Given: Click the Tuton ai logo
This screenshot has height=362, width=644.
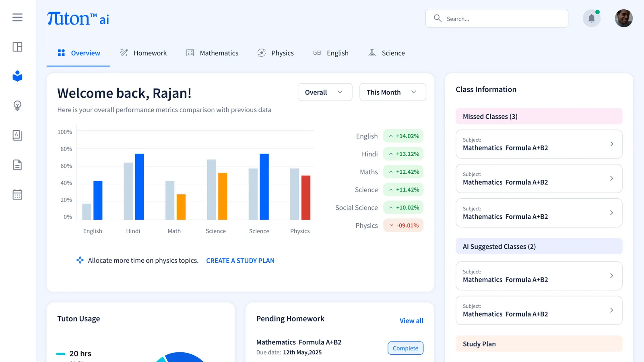Looking at the screenshot, I should 78,19.
